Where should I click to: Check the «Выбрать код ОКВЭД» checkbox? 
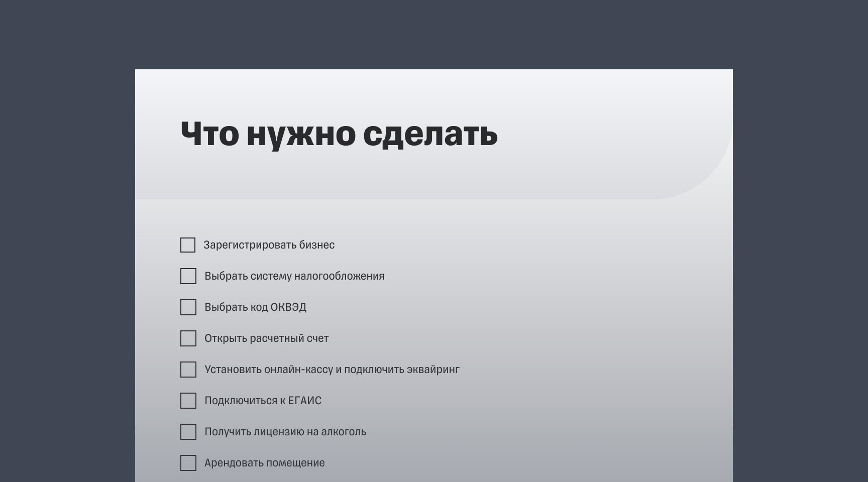coord(188,307)
